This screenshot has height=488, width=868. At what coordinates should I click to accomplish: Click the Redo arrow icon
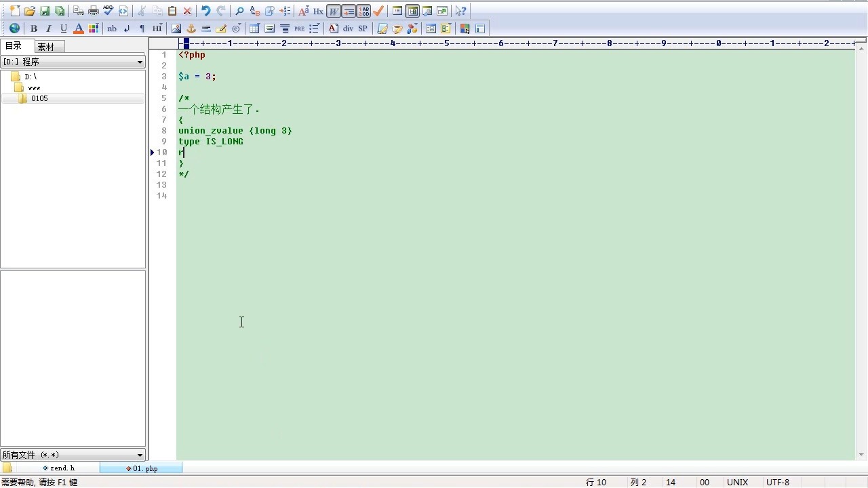coord(221,11)
